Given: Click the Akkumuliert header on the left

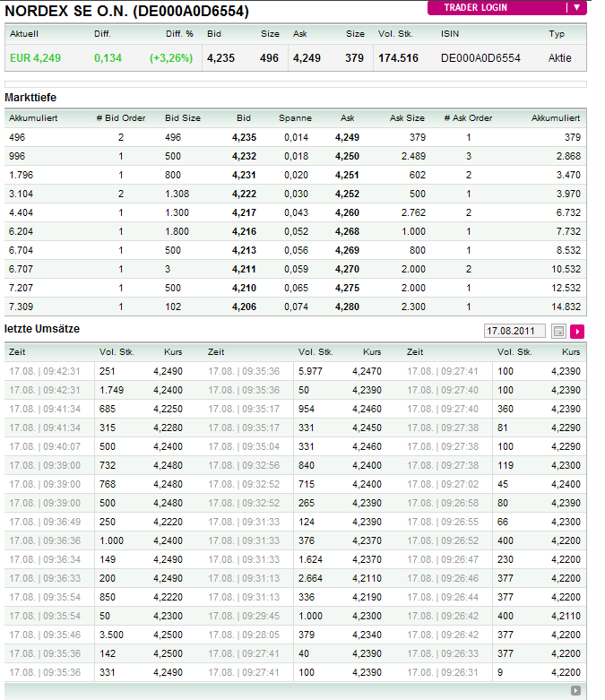Looking at the screenshot, I should point(32,118).
